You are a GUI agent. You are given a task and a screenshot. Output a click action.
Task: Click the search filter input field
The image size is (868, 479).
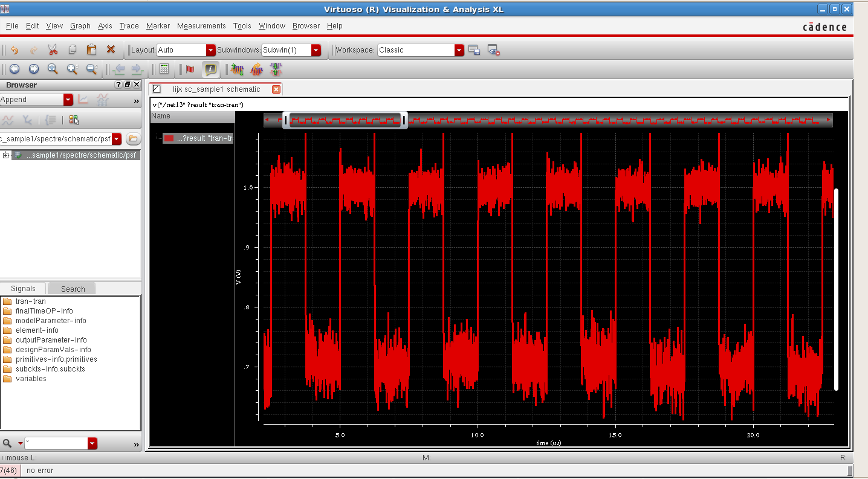[56, 443]
